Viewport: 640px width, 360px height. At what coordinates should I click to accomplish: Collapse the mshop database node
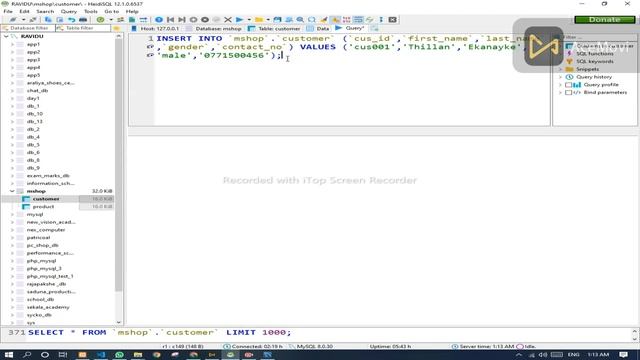[12, 191]
